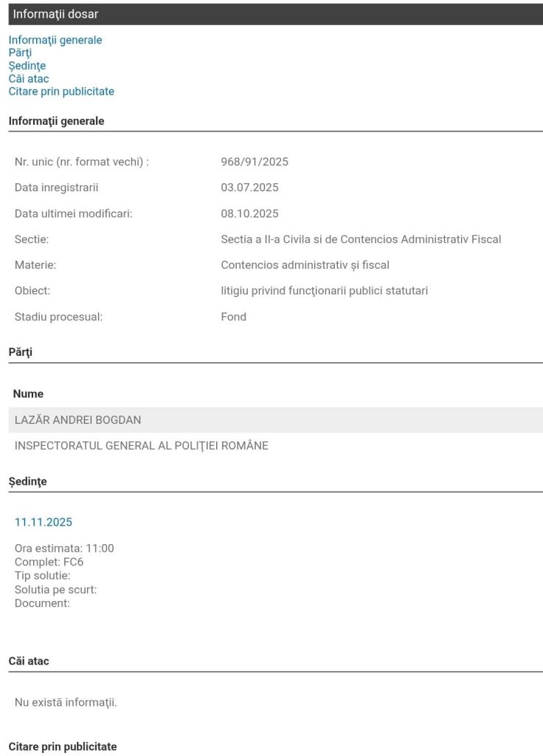The height and width of the screenshot is (756, 543).
Task: Click the Nu există informaţii message
Action: tap(66, 702)
